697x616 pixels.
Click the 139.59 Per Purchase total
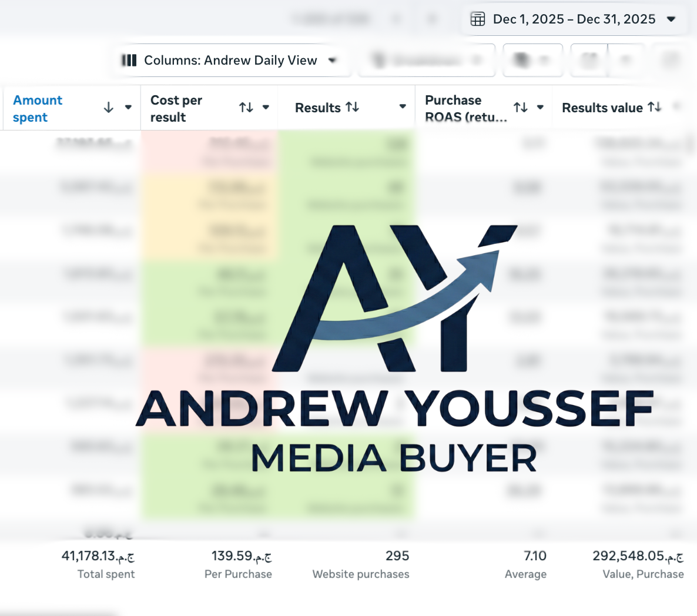click(242, 556)
